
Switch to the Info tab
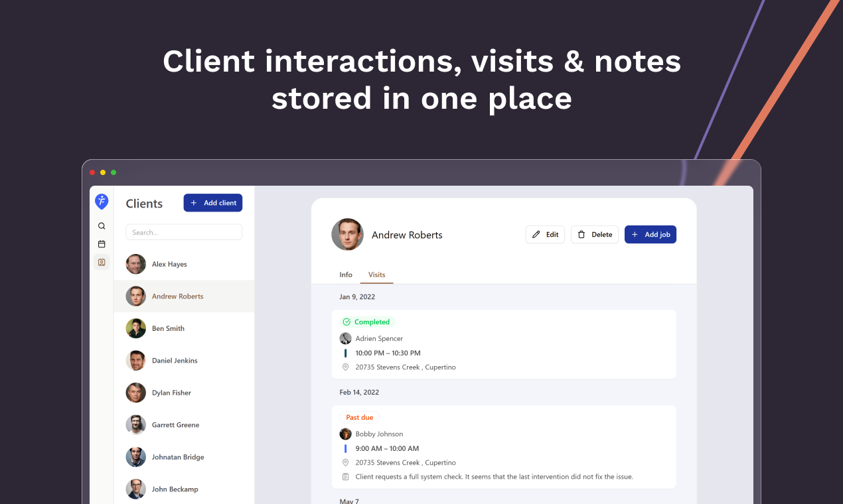(x=346, y=275)
